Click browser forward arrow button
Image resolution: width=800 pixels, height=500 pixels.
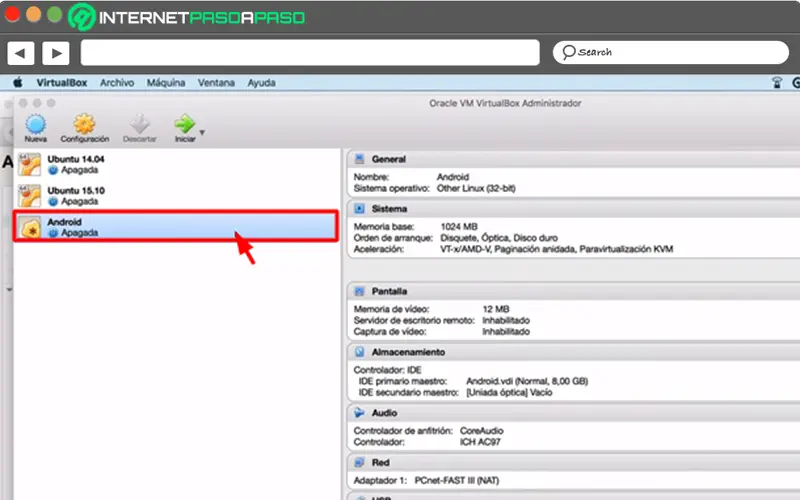pos(56,53)
